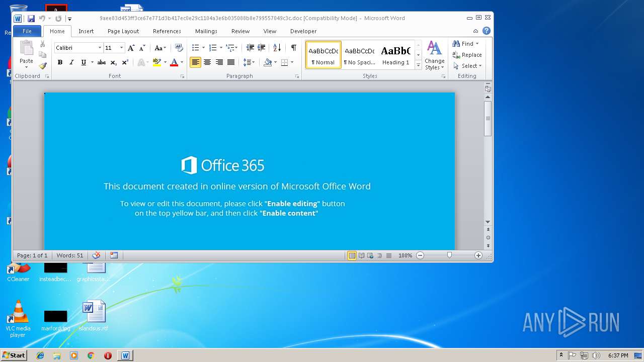
Task: Open Word Help with question mark icon
Action: pos(487,31)
